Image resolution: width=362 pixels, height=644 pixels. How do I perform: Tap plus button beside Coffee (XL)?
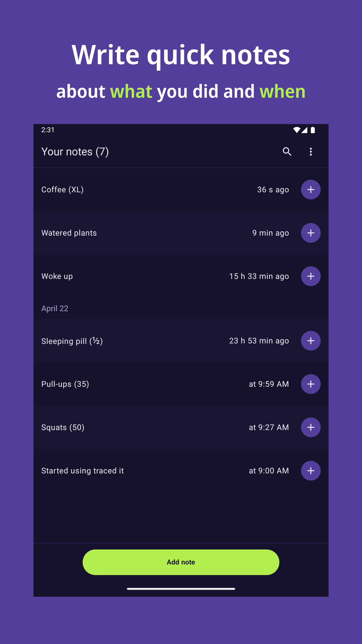pyautogui.click(x=311, y=190)
